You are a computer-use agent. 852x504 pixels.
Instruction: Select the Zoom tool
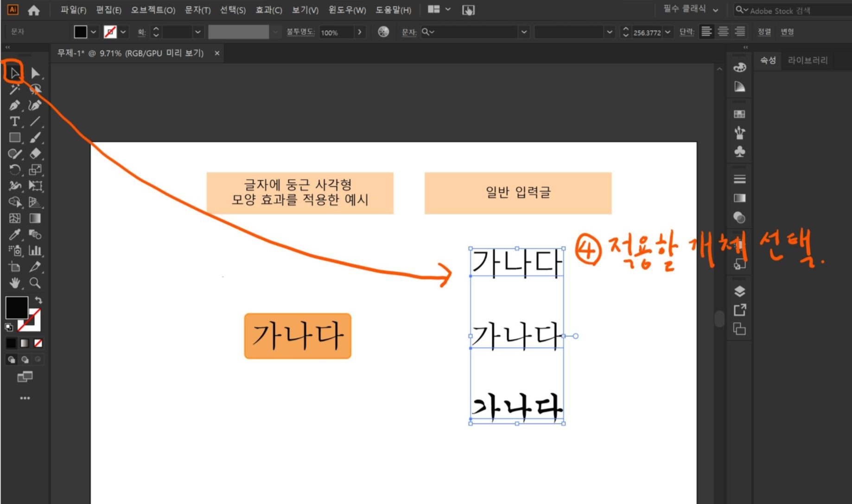[35, 283]
